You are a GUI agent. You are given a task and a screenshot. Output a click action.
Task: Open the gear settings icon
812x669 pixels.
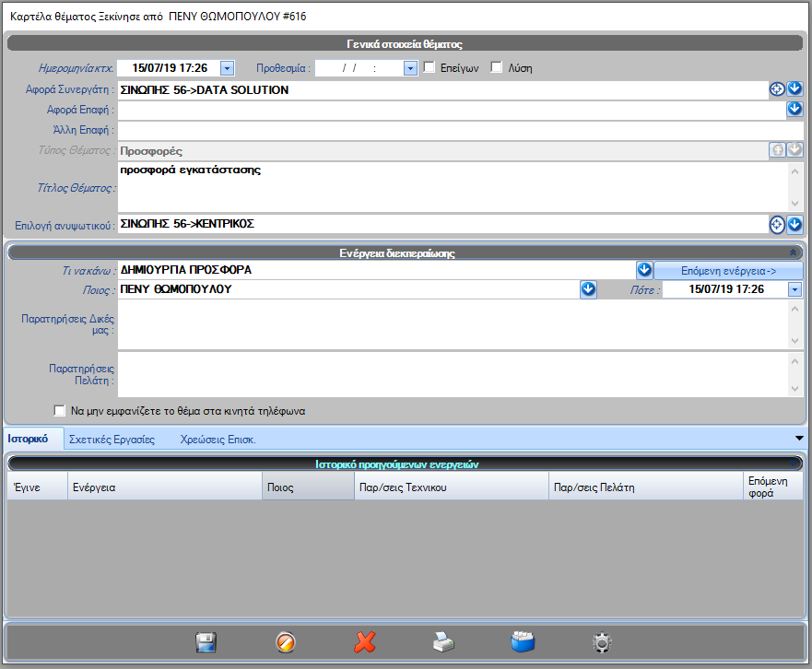tap(603, 642)
